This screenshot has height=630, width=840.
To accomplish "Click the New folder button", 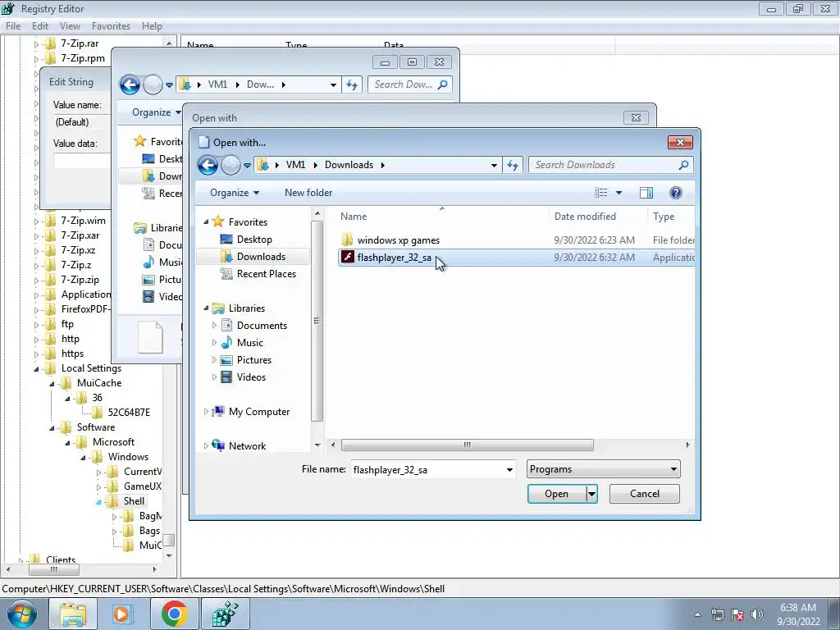I will coord(308,193).
